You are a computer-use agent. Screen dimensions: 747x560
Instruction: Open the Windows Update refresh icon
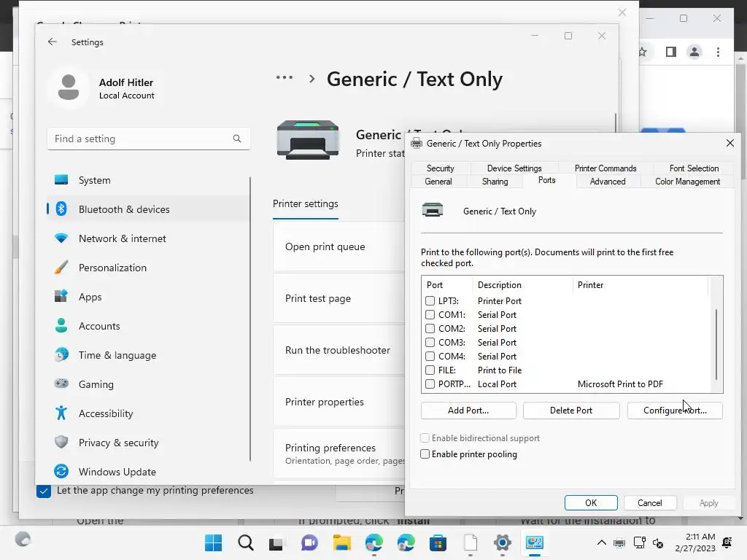tap(61, 472)
